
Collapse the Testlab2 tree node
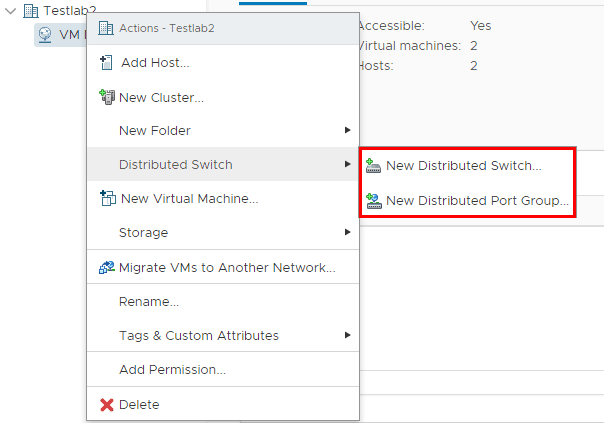(x=10, y=10)
